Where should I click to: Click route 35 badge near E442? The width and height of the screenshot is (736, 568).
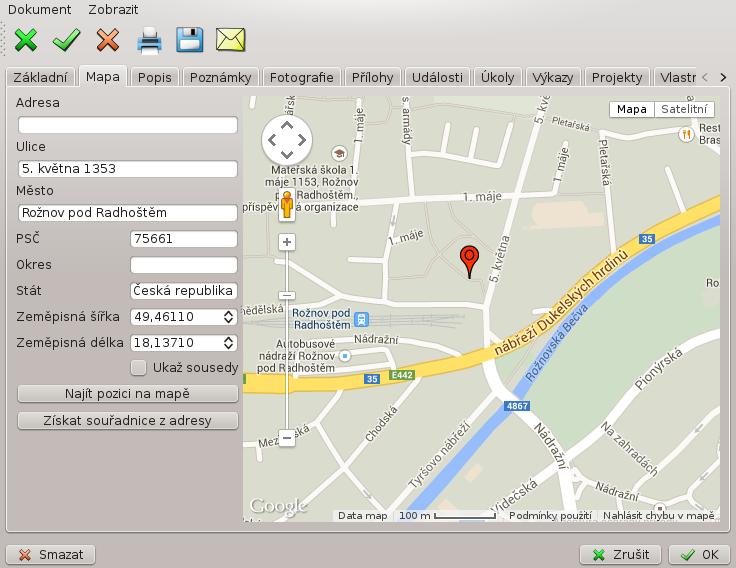[x=372, y=379]
